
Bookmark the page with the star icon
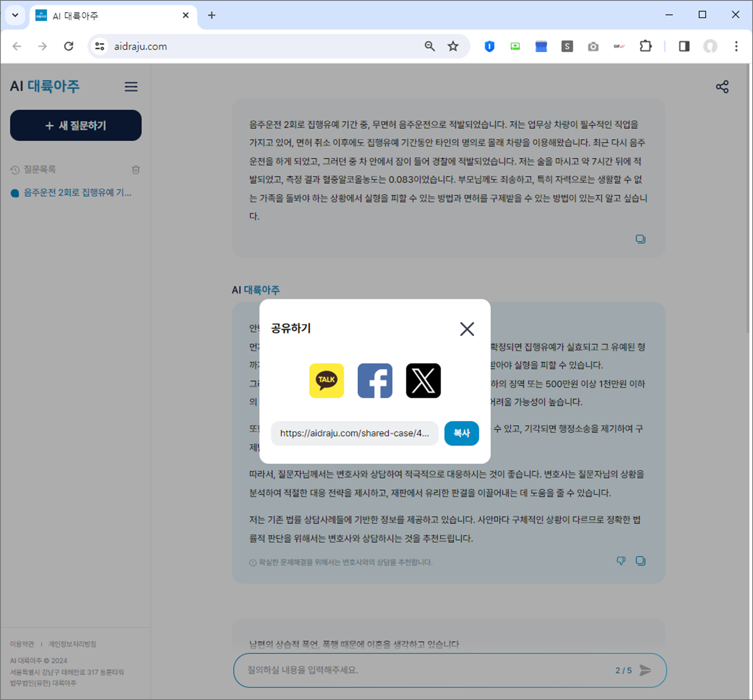pyautogui.click(x=452, y=46)
